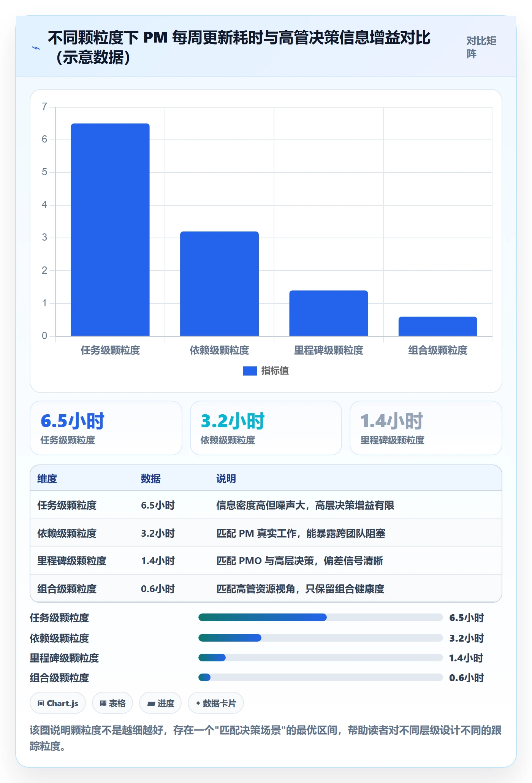Viewport: 532px width, 783px height.
Task: Click 信息密度高但噪声大 description cell
Action: coord(305,505)
